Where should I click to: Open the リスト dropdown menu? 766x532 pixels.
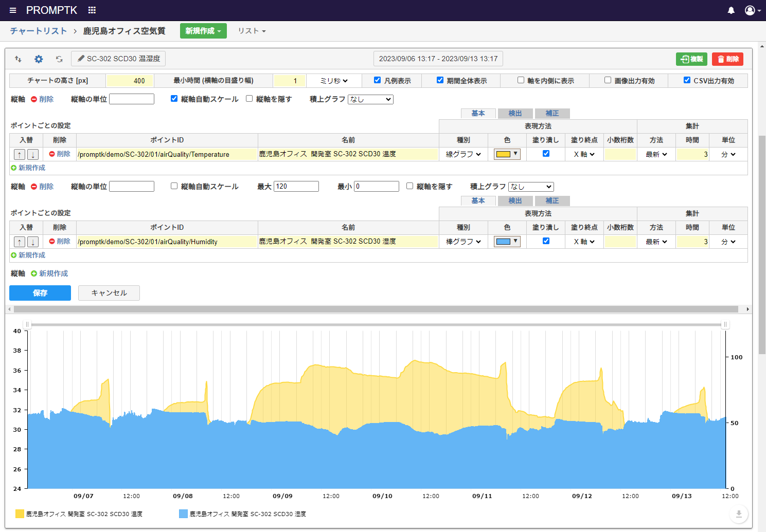click(252, 31)
